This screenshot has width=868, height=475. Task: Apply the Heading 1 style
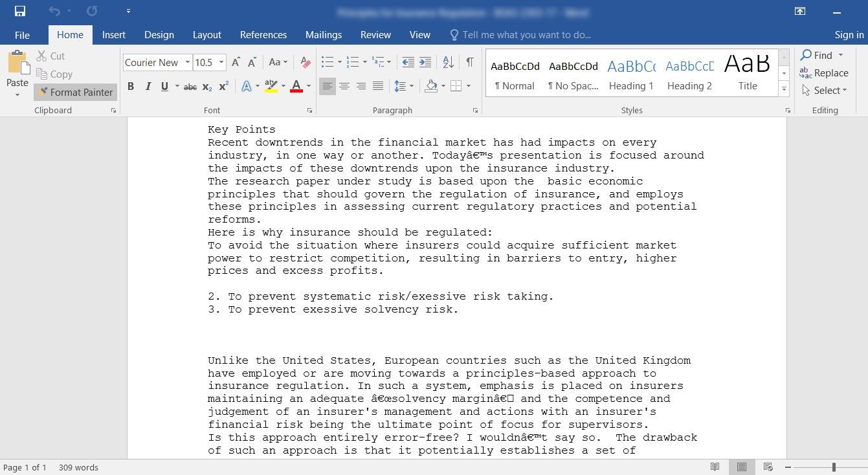[x=631, y=73]
